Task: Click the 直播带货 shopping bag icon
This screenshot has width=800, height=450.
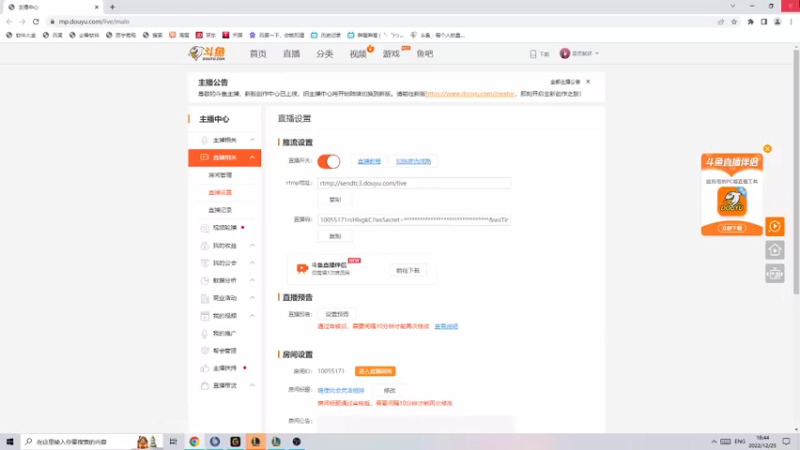Action: tap(205, 386)
